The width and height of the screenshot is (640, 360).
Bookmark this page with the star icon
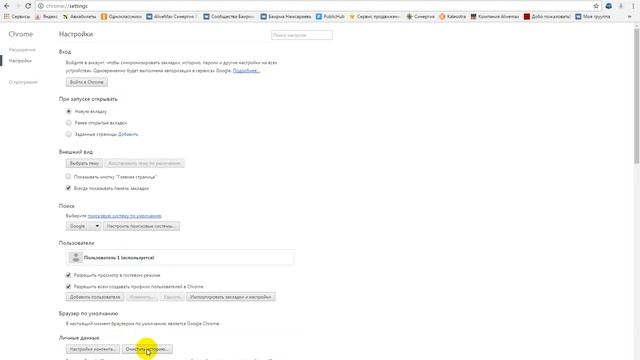click(x=596, y=6)
